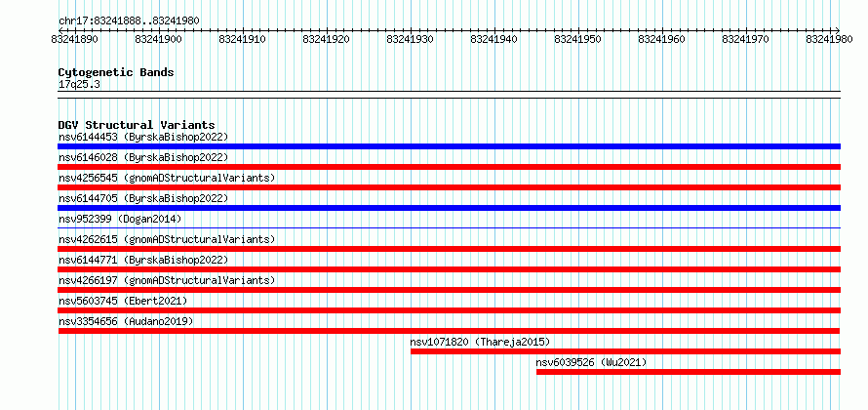Viewport: 868px width, 410px height.
Task: Click the blue bar under nsv6144453
Action: [449, 146]
